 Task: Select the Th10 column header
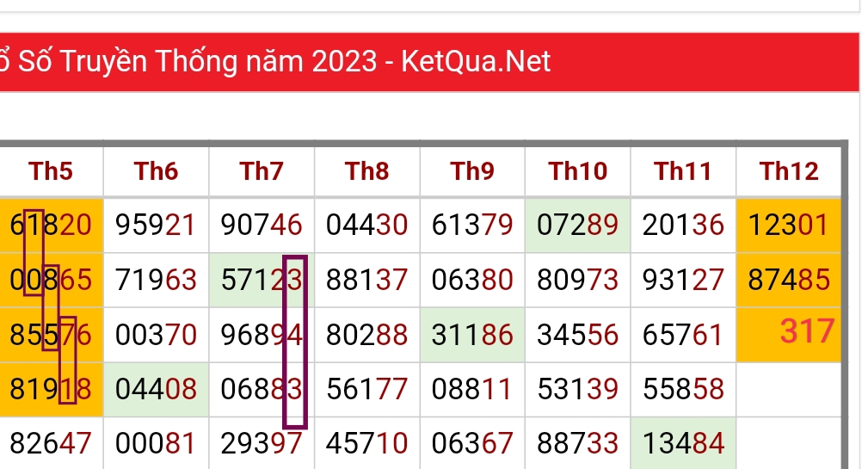tap(577, 171)
